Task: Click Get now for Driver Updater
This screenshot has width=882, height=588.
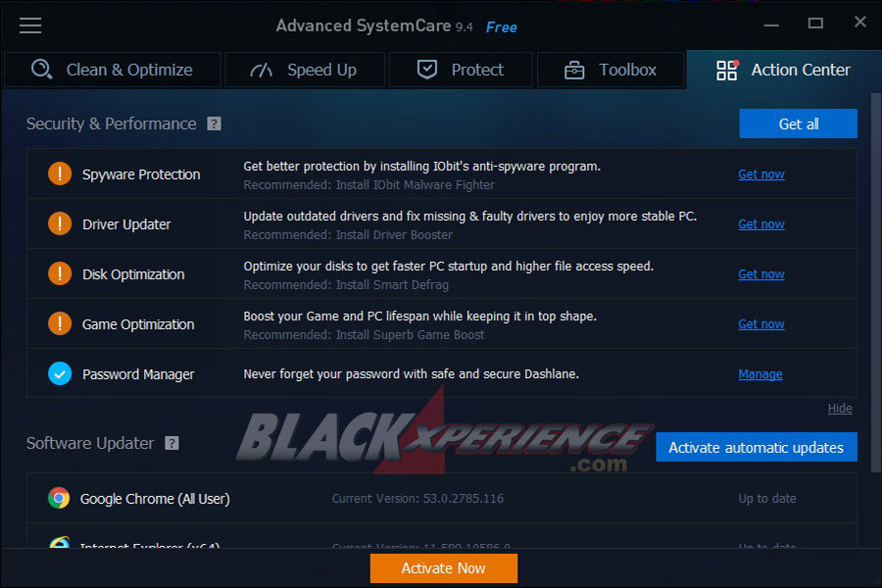Action: [761, 224]
